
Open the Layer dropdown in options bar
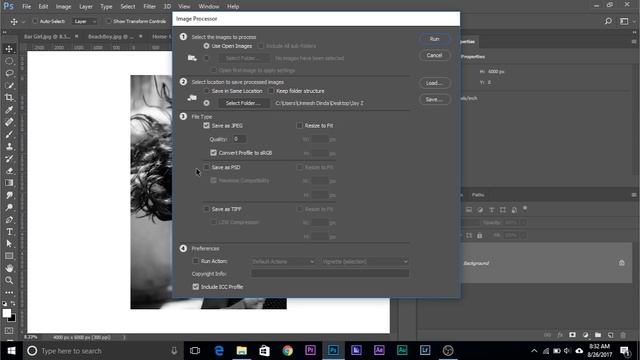tap(85, 21)
